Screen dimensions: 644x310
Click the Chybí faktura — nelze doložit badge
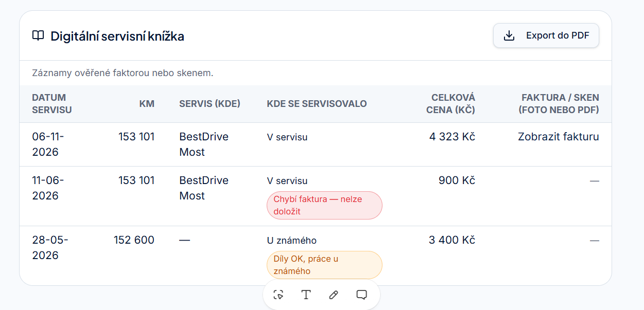[x=324, y=206]
